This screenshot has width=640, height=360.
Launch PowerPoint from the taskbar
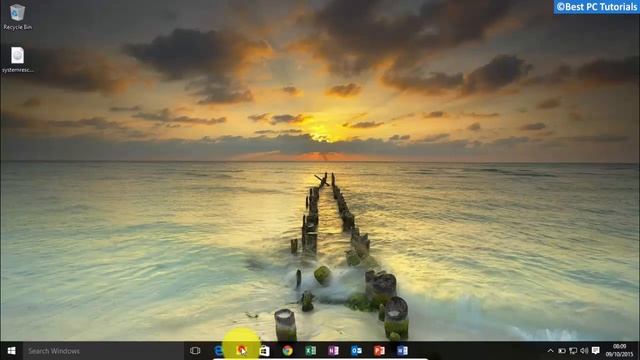click(379, 351)
